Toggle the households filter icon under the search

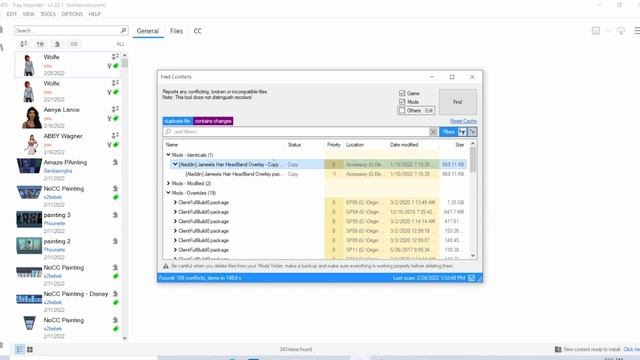coord(24,44)
